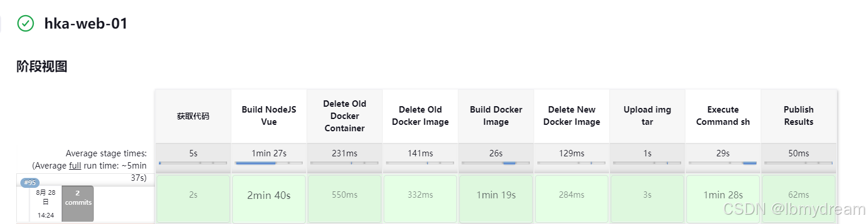Open the 1min 28s Execute Command cell
The width and height of the screenshot is (868, 224).
click(723, 195)
